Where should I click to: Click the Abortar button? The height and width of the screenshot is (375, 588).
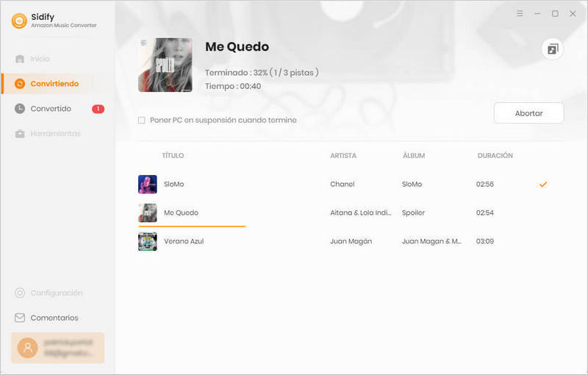[x=528, y=113]
